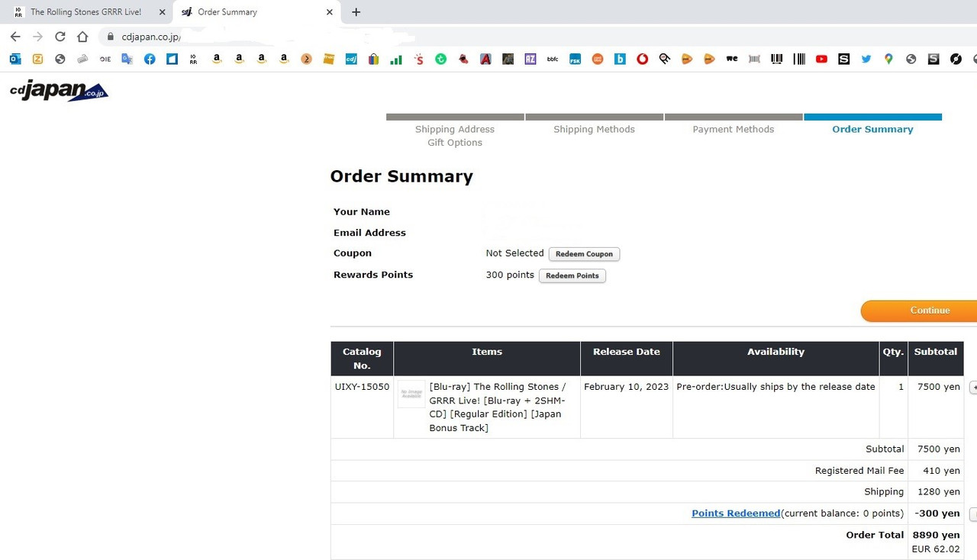Open the fnac yellow bookmark
This screenshot has height=560, width=977.
329,59
